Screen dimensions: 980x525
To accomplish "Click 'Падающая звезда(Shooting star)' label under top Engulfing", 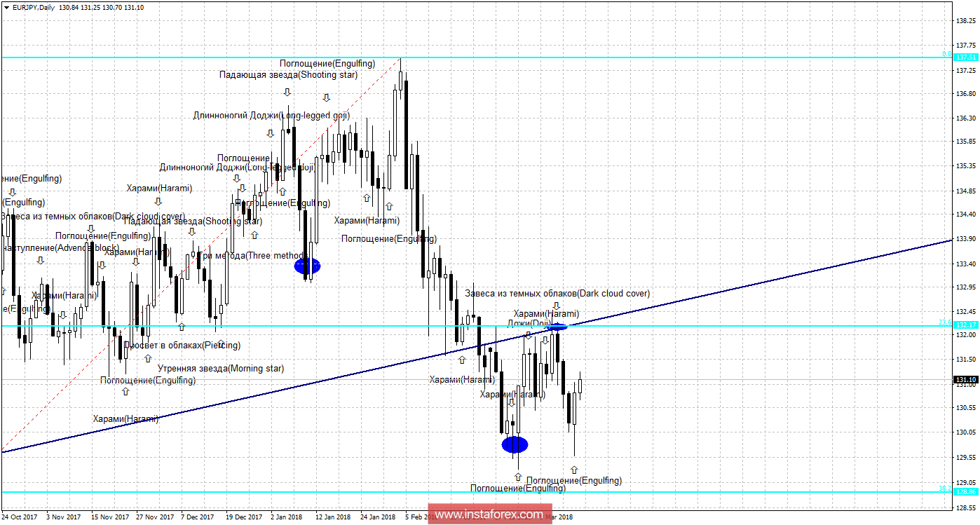I will [288, 74].
